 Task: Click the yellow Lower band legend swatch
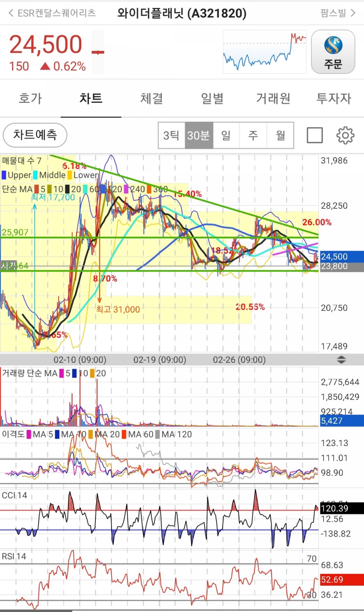70,175
